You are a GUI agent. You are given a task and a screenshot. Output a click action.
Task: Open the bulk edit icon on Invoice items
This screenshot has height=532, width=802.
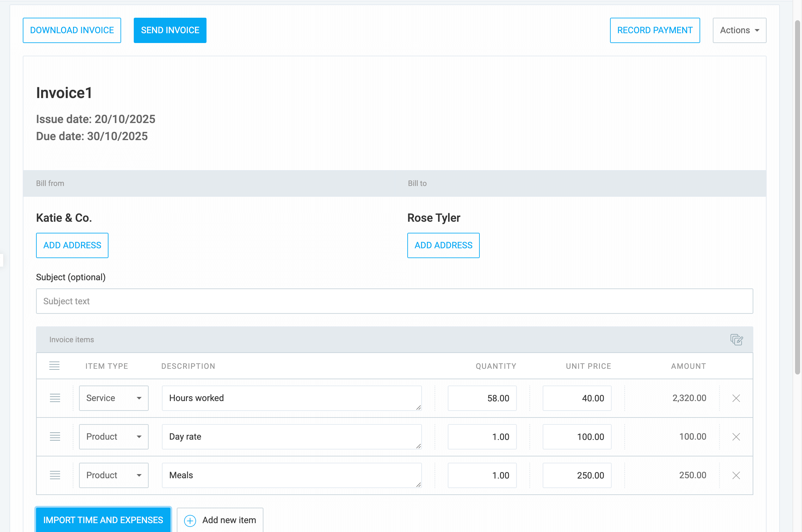point(736,340)
